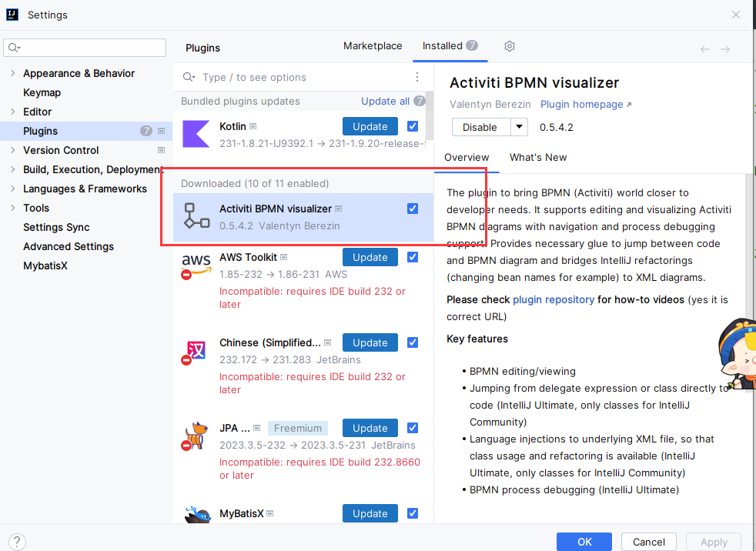This screenshot has height=551, width=756.
Task: Click the project-level icon on Version Control row
Action: (x=162, y=150)
